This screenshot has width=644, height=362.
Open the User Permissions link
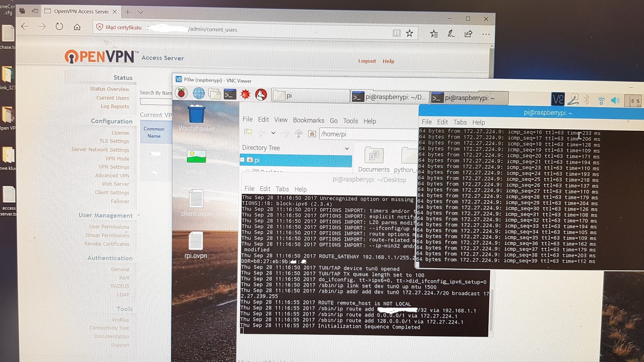(109, 226)
